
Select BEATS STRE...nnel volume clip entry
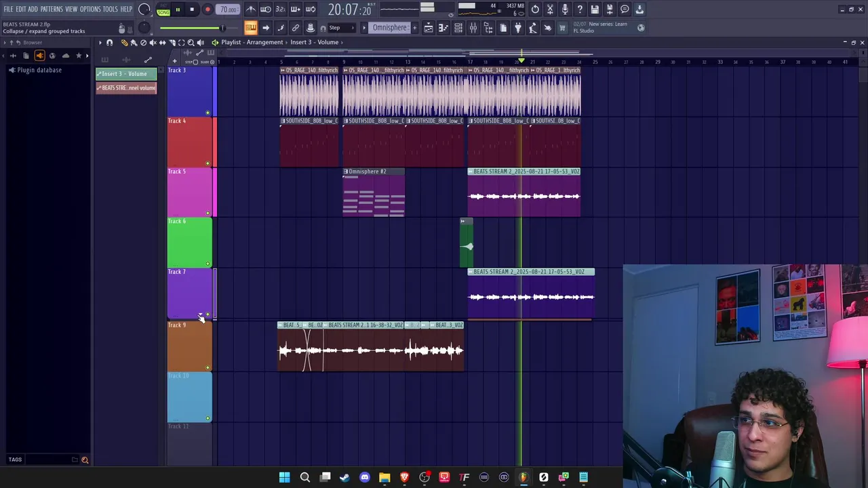pyautogui.click(x=126, y=88)
